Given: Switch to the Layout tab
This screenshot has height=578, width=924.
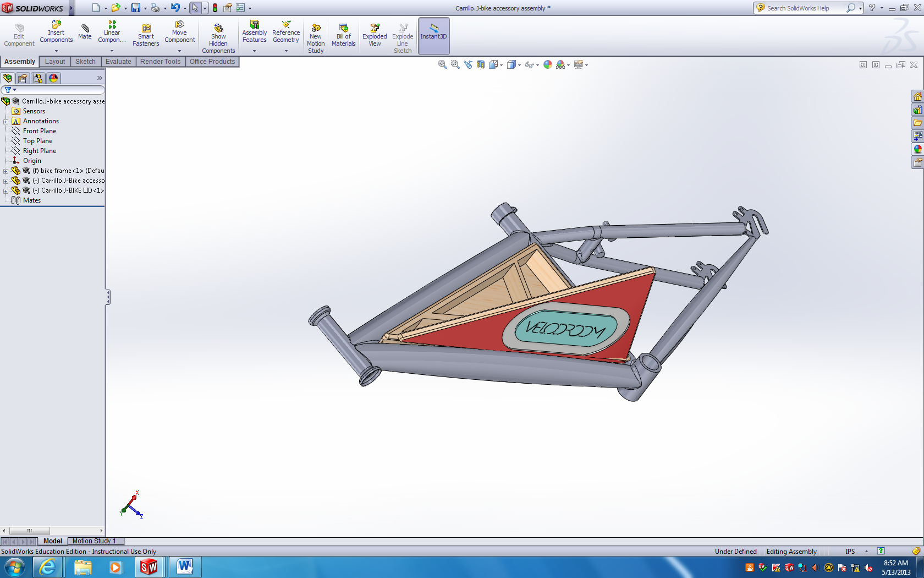Looking at the screenshot, I should pyautogui.click(x=55, y=62).
